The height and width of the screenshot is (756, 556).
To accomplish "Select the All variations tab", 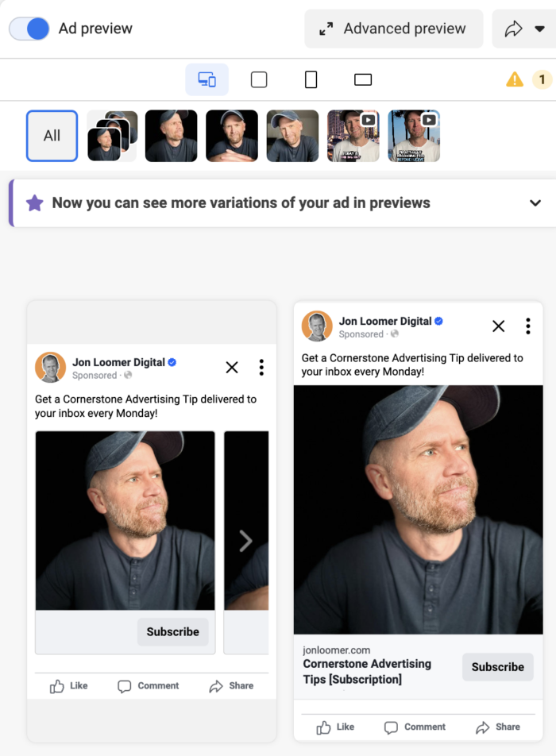I will point(51,135).
